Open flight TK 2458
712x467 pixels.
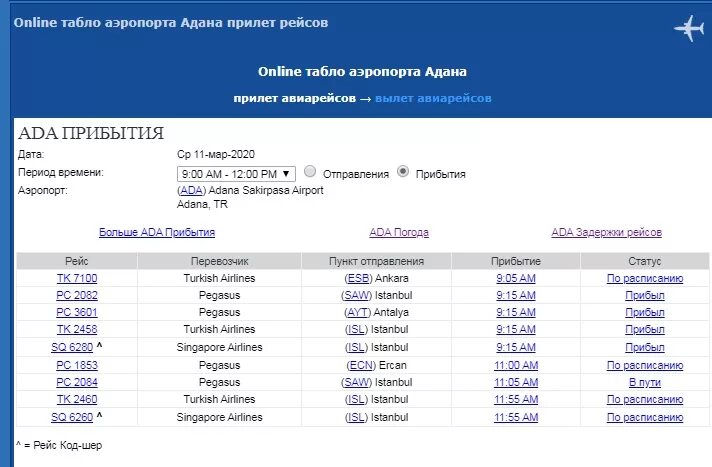77,329
